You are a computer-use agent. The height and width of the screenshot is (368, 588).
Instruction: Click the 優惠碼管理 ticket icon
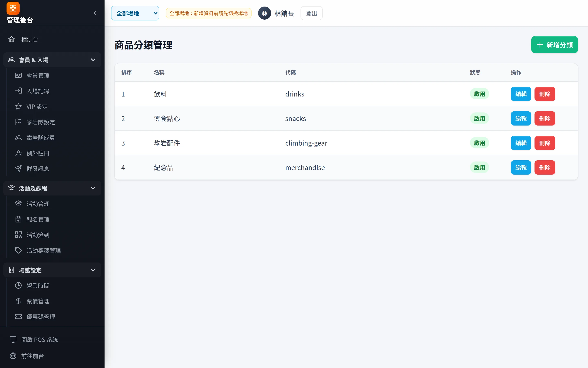click(18, 317)
